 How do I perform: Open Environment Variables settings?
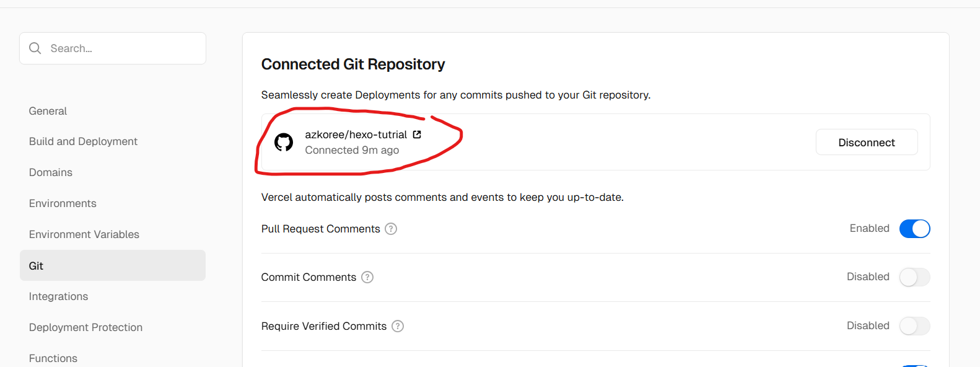84,234
